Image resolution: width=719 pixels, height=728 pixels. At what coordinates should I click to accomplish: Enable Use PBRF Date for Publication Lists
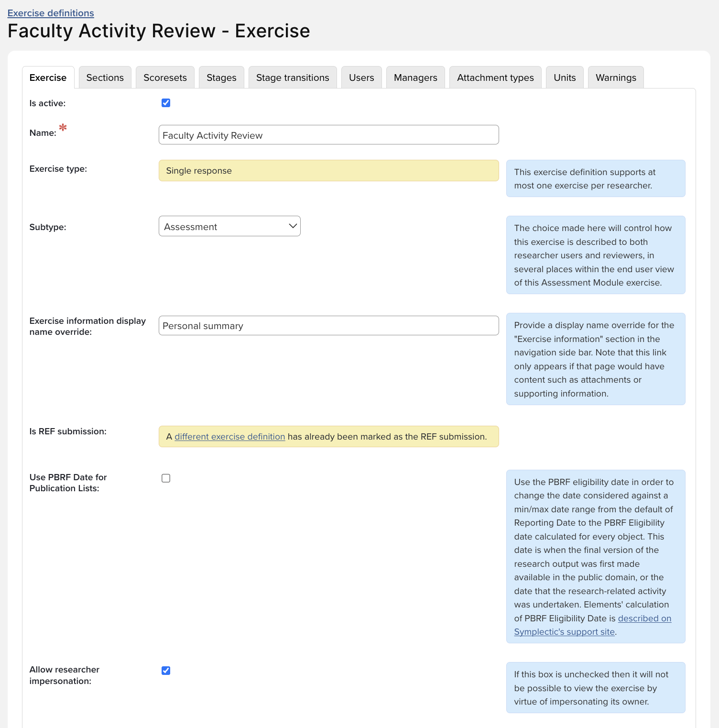(166, 478)
